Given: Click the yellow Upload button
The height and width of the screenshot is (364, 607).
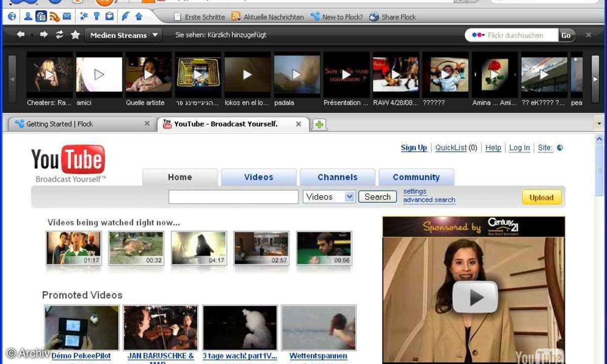Looking at the screenshot, I should pos(542,198).
